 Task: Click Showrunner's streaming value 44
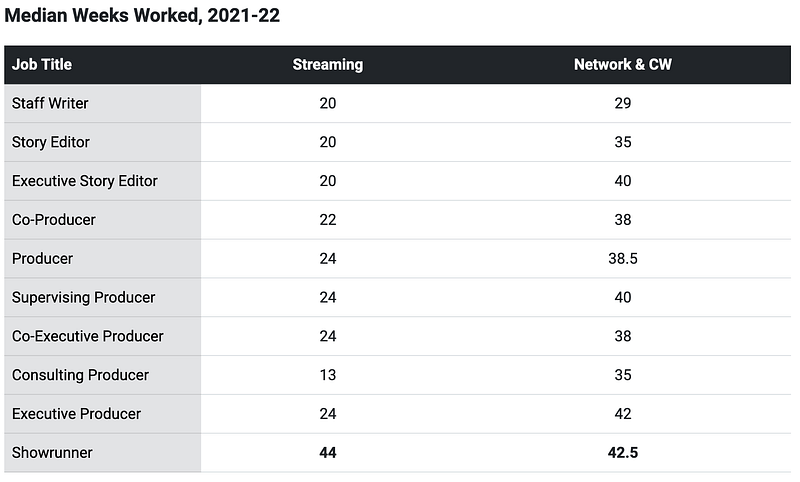(328, 452)
